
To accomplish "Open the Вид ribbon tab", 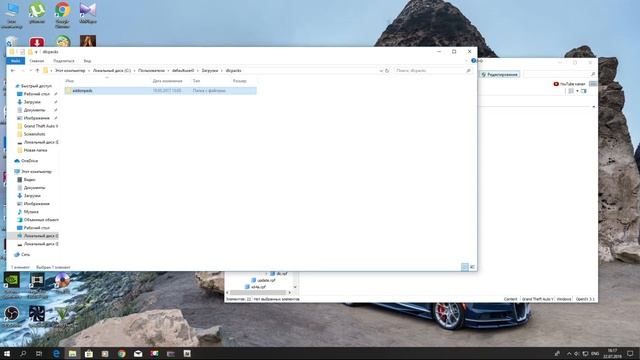I will click(87, 61).
